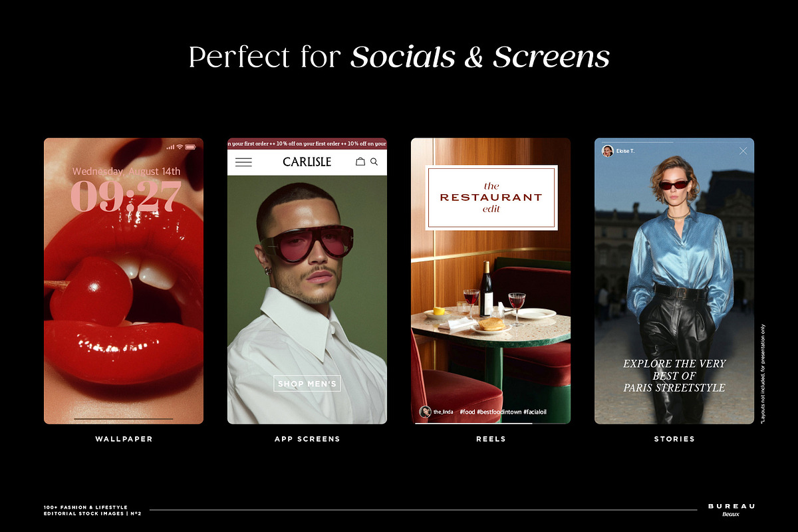Open the #food hashtag
Viewport: 798px width, 532px height.
point(467,412)
